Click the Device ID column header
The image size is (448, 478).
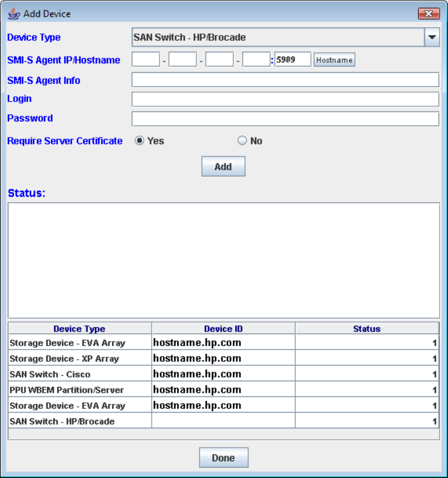[223, 328]
